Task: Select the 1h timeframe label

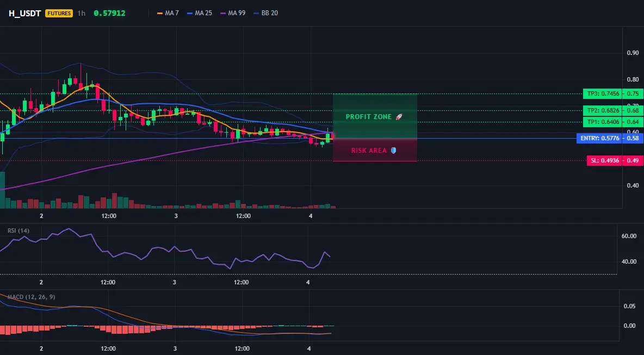Action: click(82, 13)
